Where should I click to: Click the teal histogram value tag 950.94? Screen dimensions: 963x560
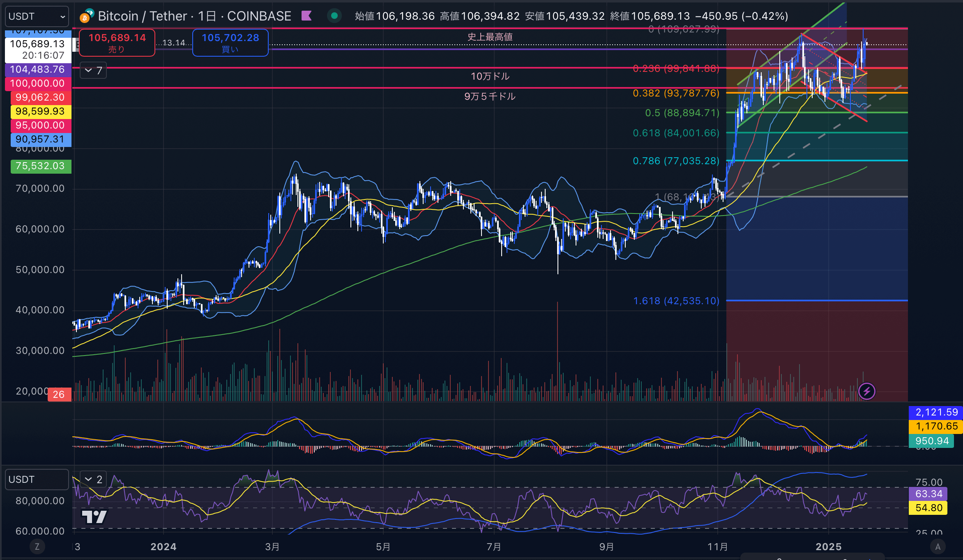[931, 441]
